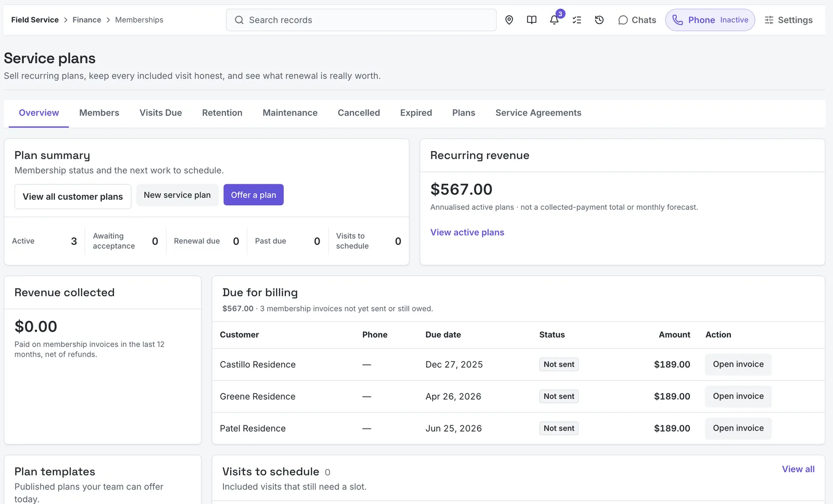Click Not sent status for Greene Residence
This screenshot has height=504, width=833.
(x=559, y=396)
